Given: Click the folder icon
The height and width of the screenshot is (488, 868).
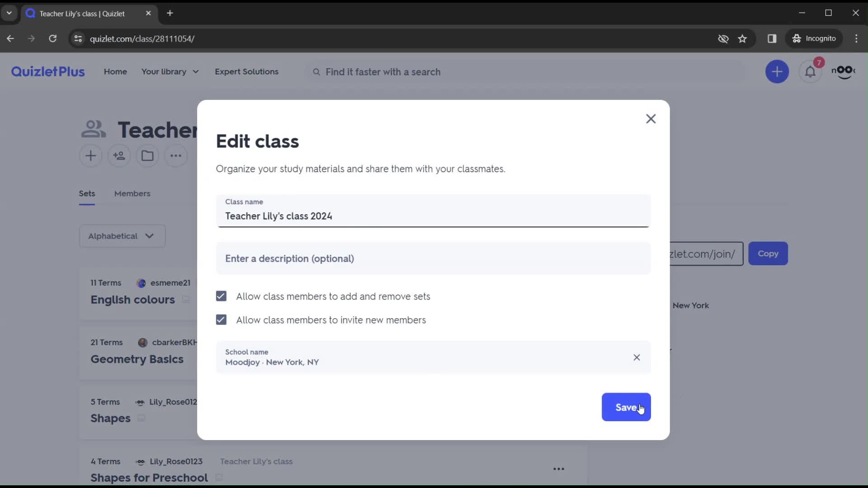Looking at the screenshot, I should click(147, 155).
